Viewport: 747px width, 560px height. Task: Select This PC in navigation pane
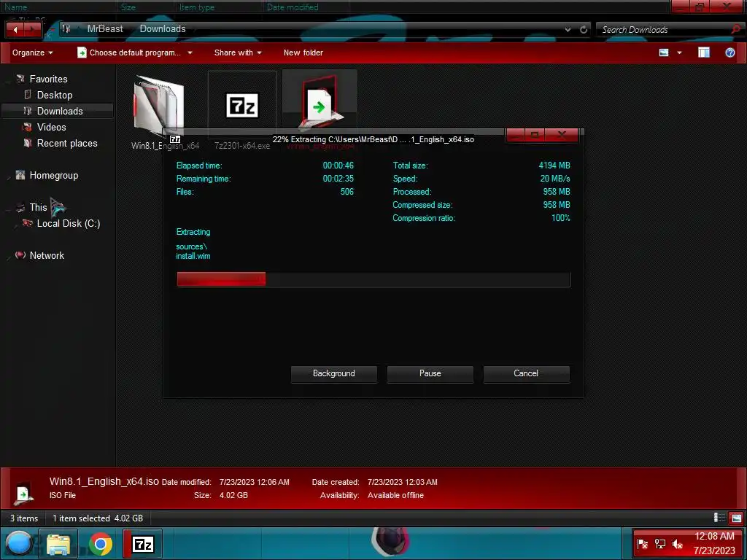click(38, 207)
